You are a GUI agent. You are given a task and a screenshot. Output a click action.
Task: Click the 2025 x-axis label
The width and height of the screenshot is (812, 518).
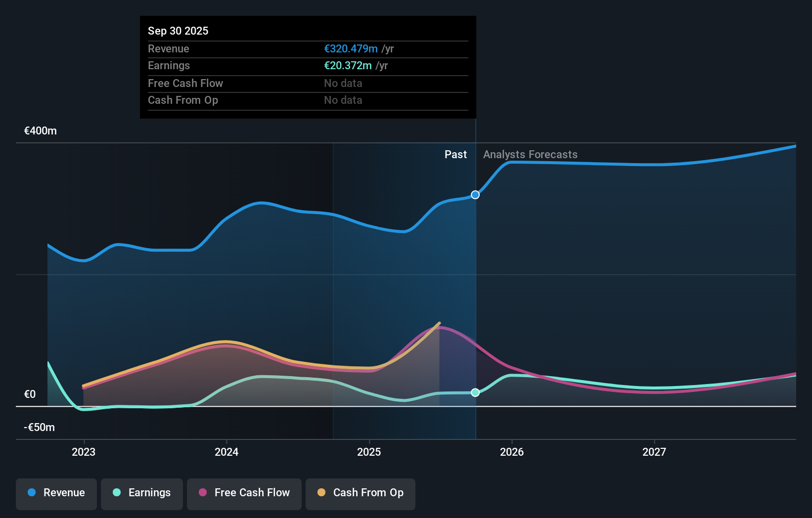pyautogui.click(x=369, y=452)
